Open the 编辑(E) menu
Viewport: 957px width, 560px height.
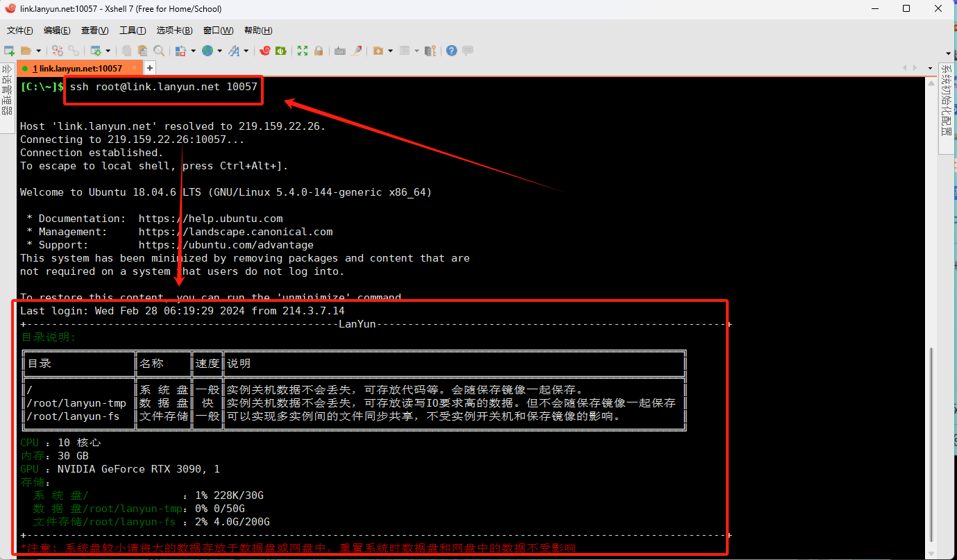point(57,31)
